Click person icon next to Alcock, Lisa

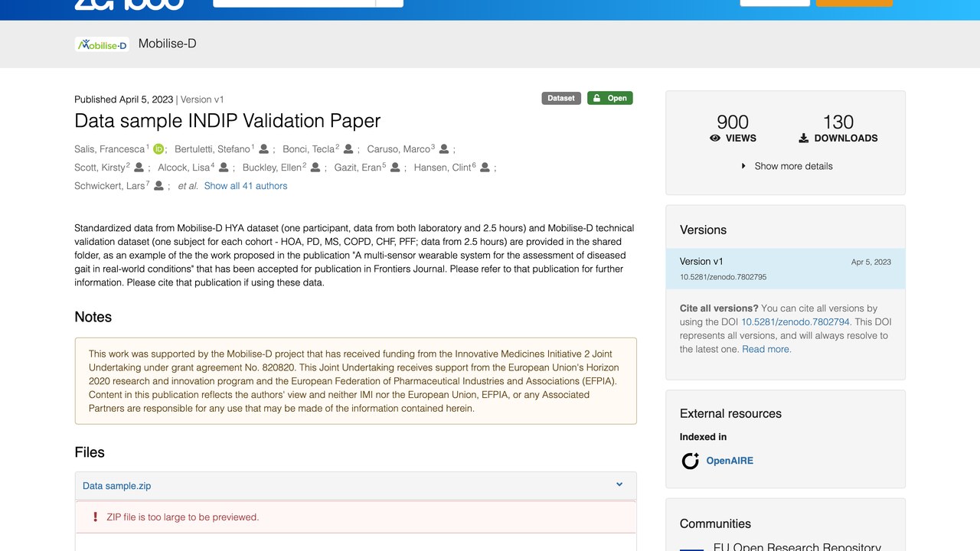(224, 168)
